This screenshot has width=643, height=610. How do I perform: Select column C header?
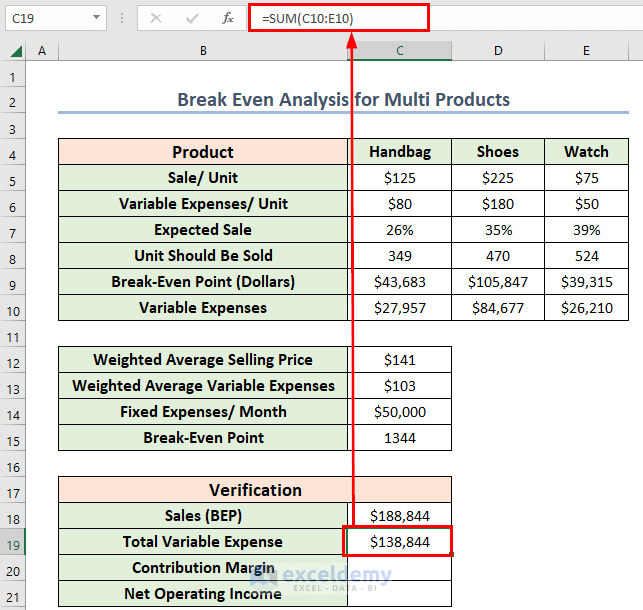pos(400,51)
